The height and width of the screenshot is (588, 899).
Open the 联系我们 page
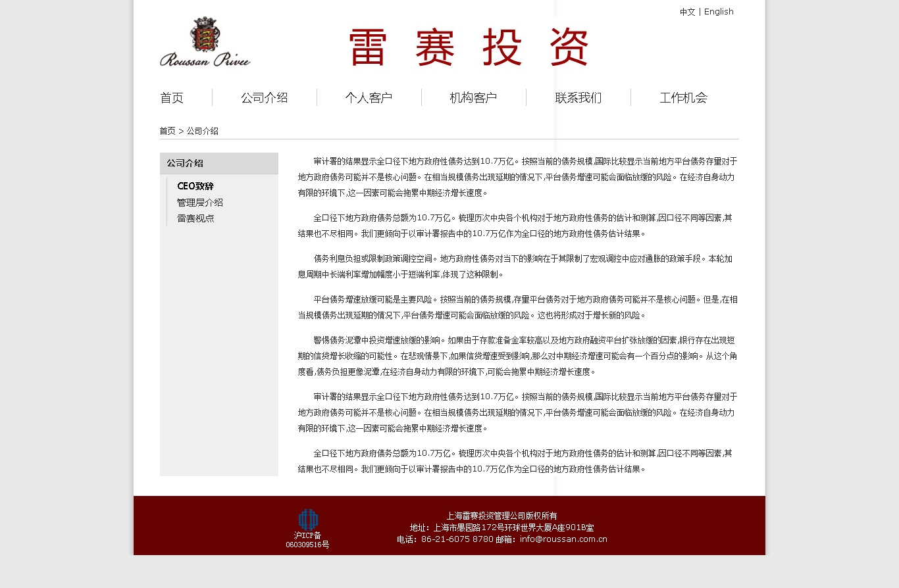coord(578,98)
